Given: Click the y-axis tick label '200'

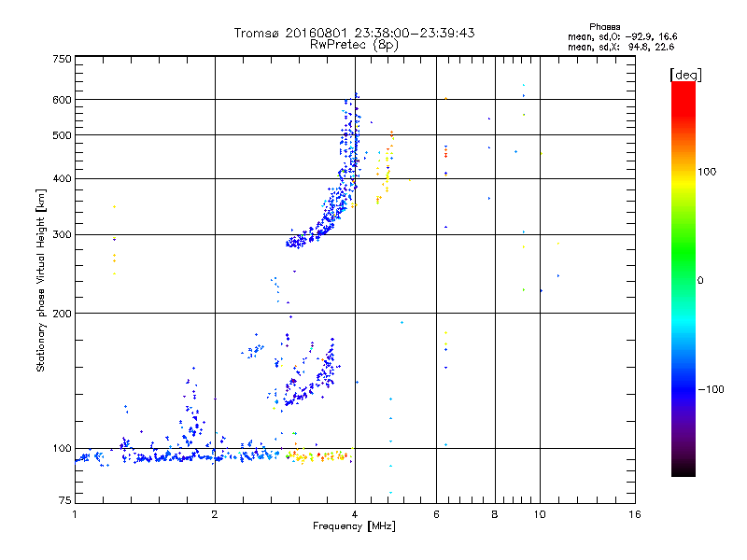Looking at the screenshot, I should (62, 314).
